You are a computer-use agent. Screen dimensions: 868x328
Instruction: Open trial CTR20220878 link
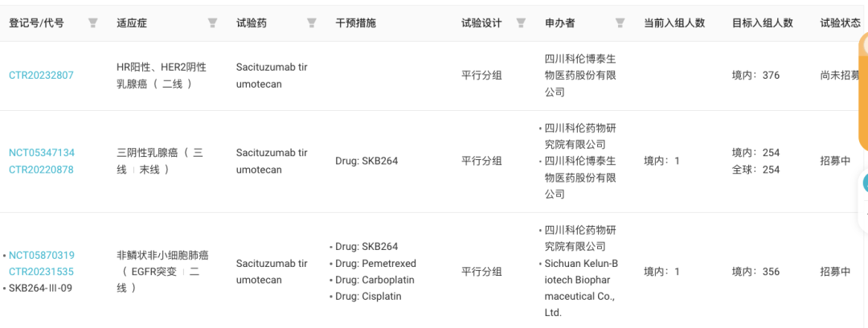pyautogui.click(x=41, y=170)
